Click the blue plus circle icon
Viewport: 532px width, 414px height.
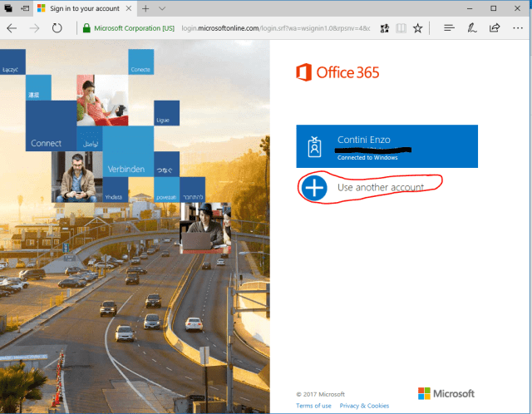click(314, 188)
